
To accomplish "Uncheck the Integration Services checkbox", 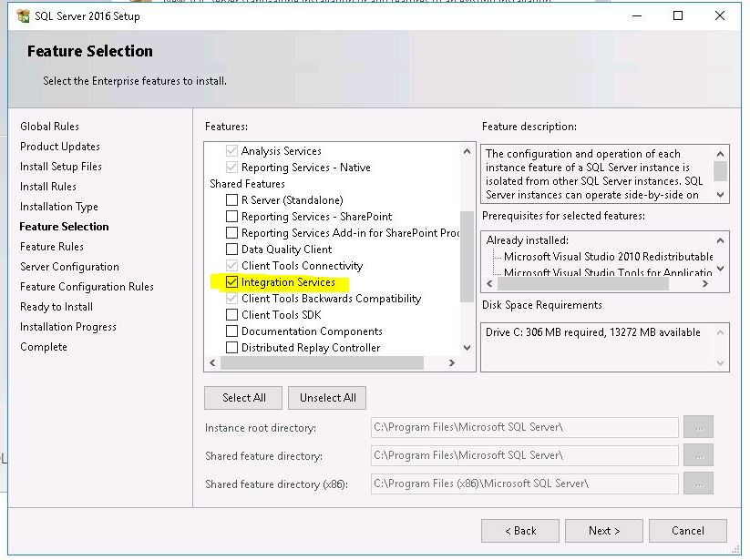I will point(231,282).
